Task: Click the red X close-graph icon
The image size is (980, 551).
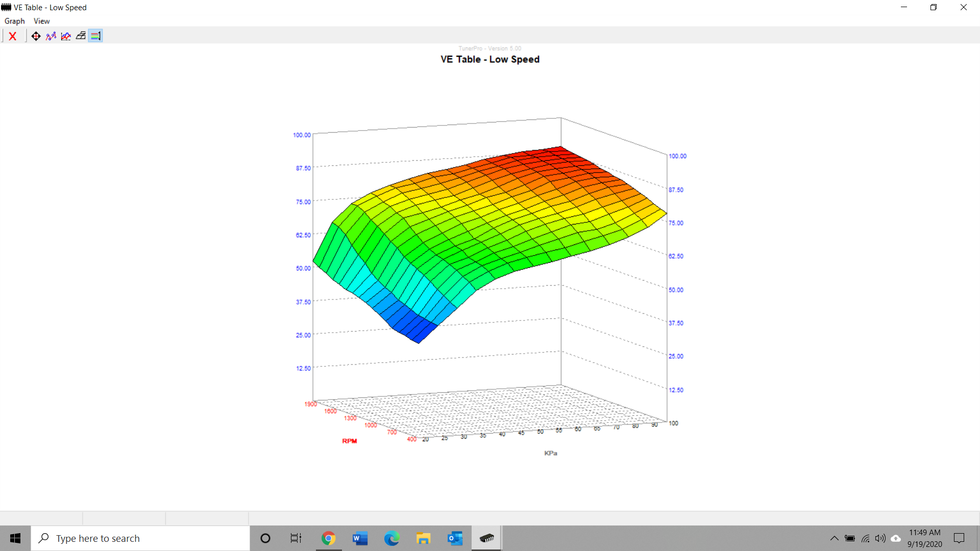Action: click(13, 36)
